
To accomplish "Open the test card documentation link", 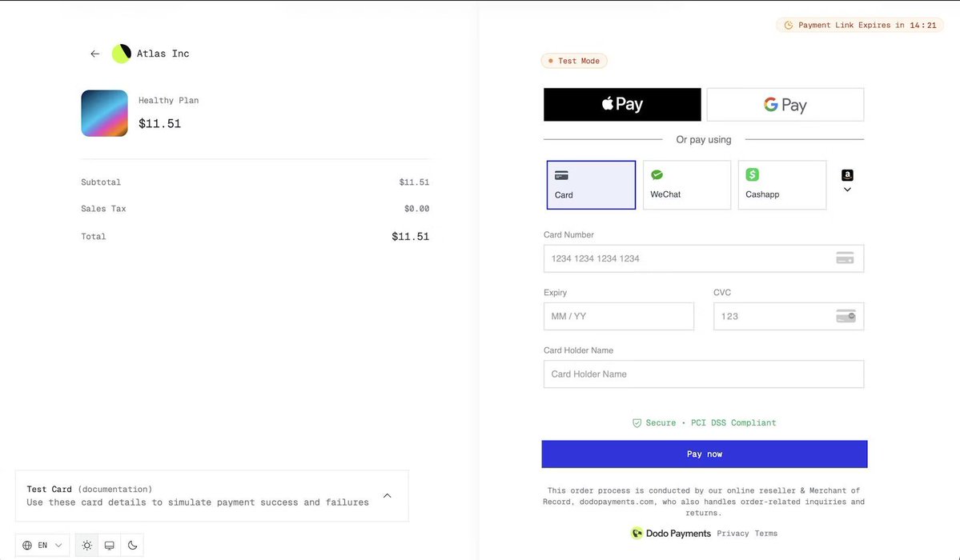I will [x=115, y=489].
